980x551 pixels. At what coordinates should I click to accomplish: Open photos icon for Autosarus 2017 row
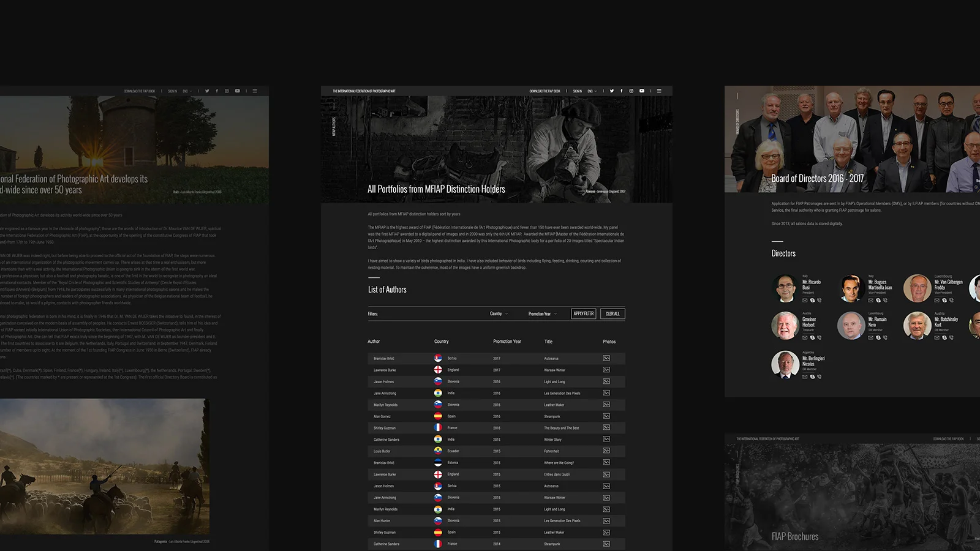click(x=606, y=358)
